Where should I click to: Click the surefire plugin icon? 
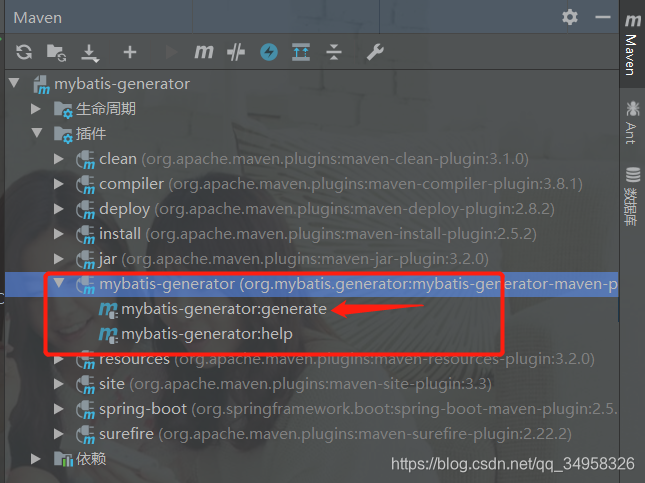[86, 434]
